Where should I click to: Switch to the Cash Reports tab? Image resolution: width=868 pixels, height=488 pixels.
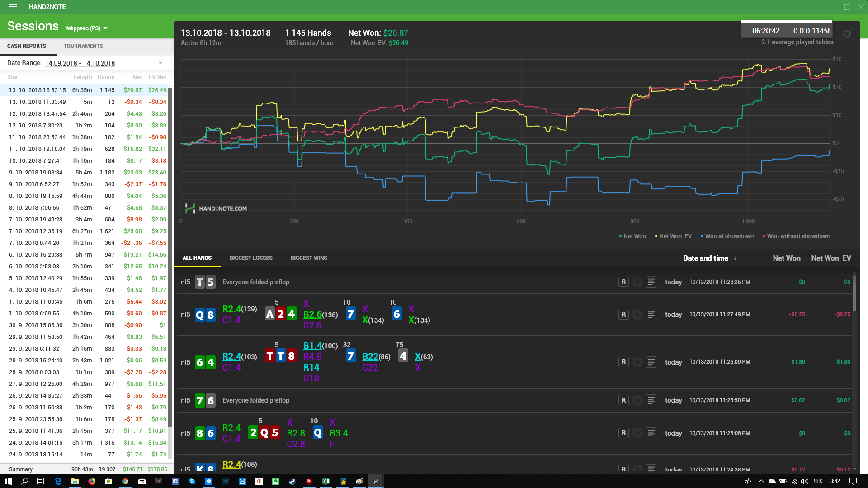pos(27,46)
